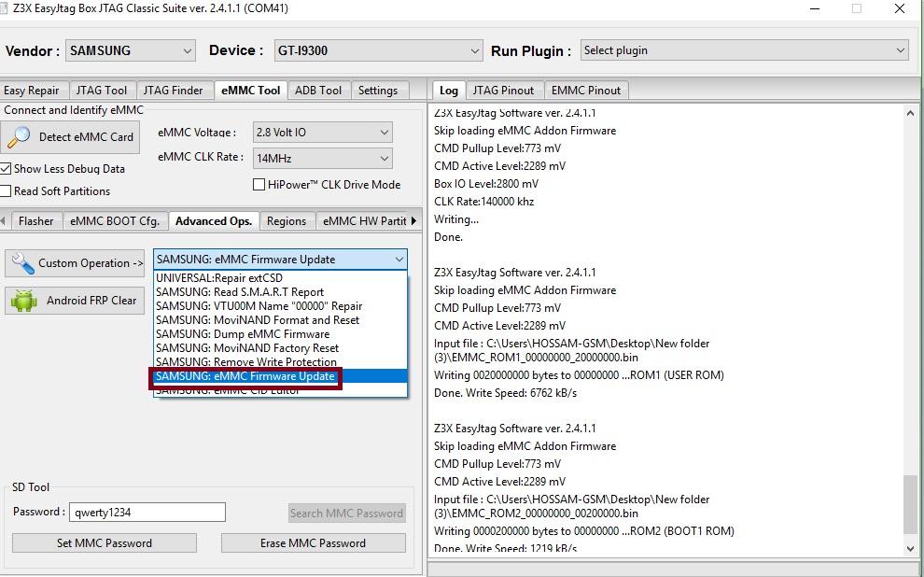
Task: Click the MMC Password input field
Action: 147,513
